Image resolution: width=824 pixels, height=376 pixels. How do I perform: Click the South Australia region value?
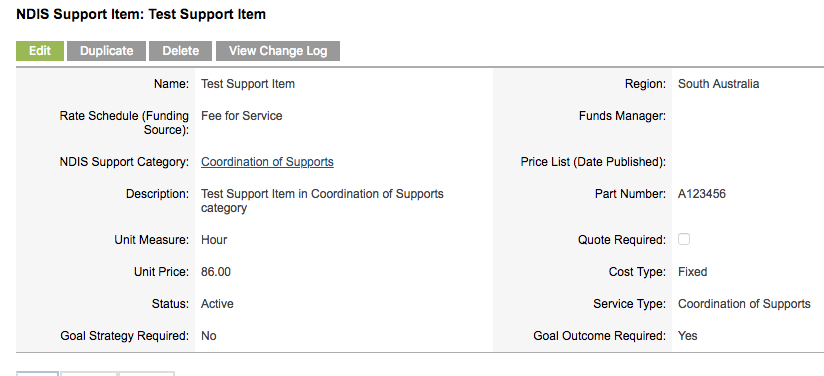(x=718, y=84)
